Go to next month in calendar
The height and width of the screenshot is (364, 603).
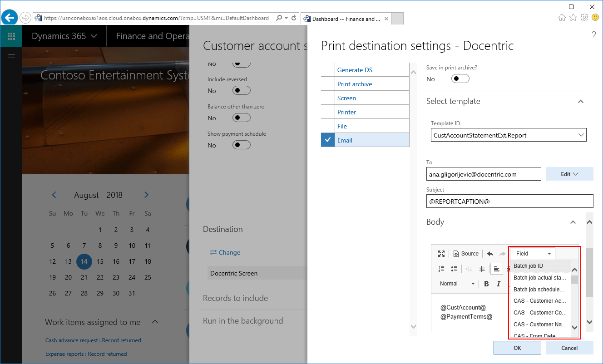pos(146,195)
